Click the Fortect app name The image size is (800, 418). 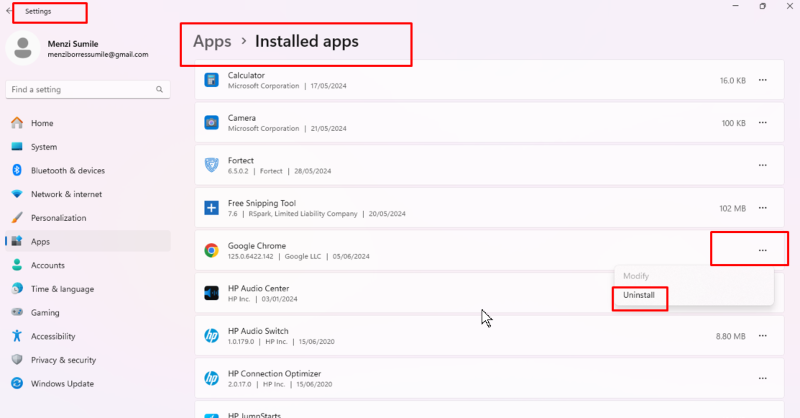(x=240, y=161)
